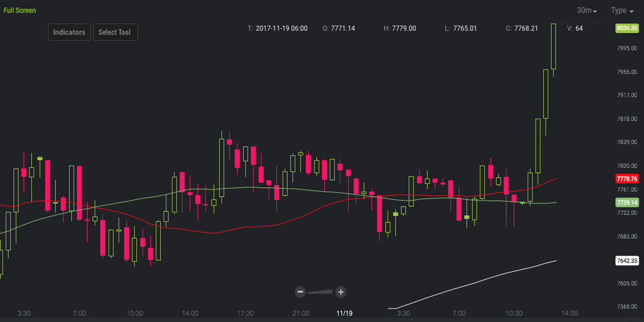Click the zoom slider between minus and plus
Image resolution: width=644 pixels, height=322 pixels.
point(320,292)
